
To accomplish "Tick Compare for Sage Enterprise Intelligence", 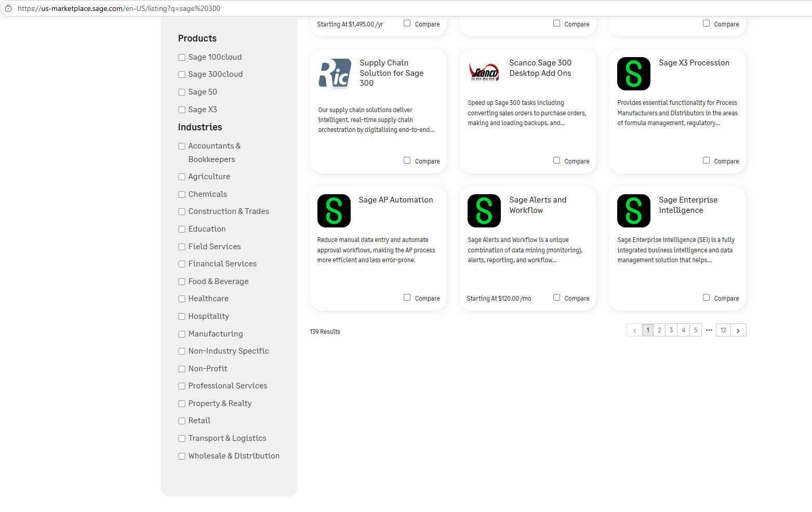I will [707, 298].
